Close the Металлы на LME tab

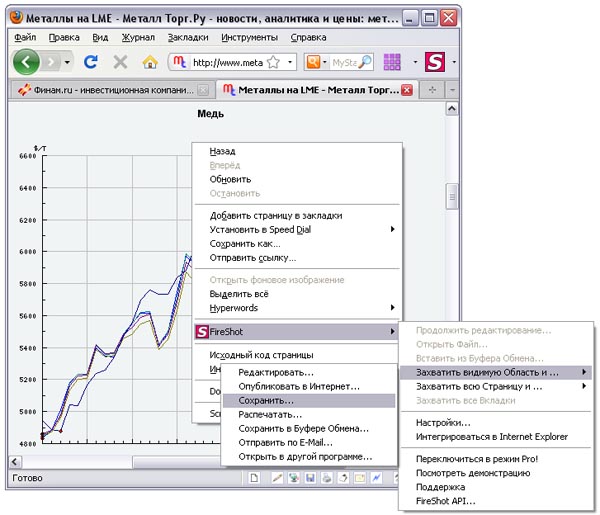point(407,90)
